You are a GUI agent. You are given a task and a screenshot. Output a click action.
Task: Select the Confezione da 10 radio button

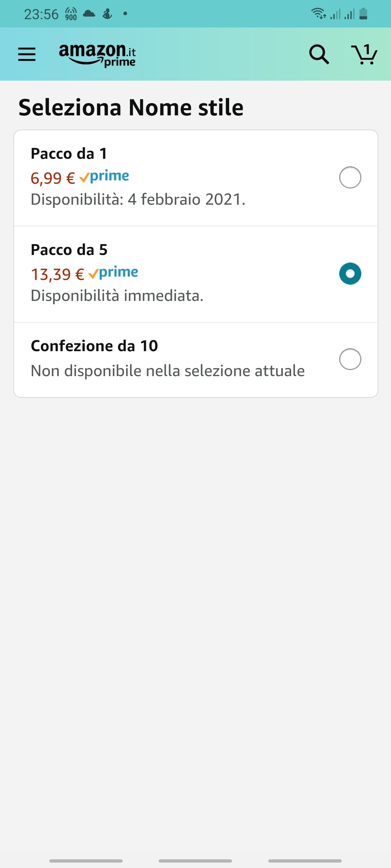tap(350, 359)
